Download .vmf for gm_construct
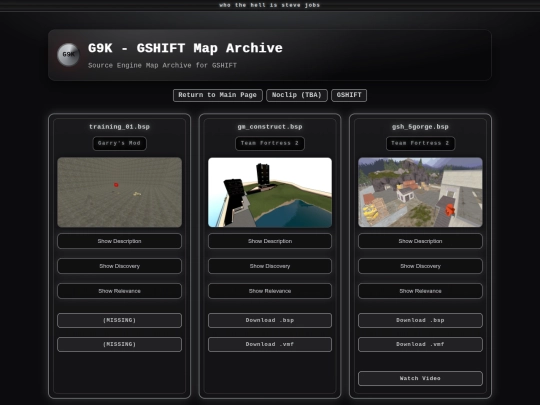 pyautogui.click(x=270, y=344)
